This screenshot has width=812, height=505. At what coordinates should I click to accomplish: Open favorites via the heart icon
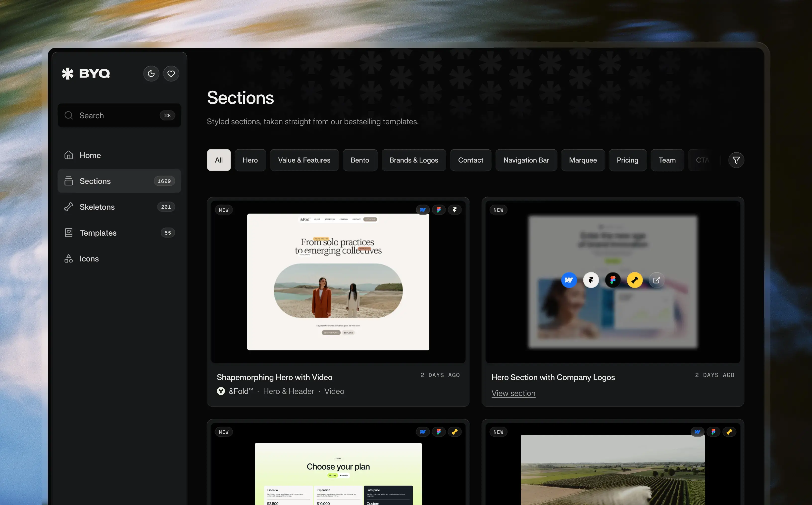[x=171, y=74]
